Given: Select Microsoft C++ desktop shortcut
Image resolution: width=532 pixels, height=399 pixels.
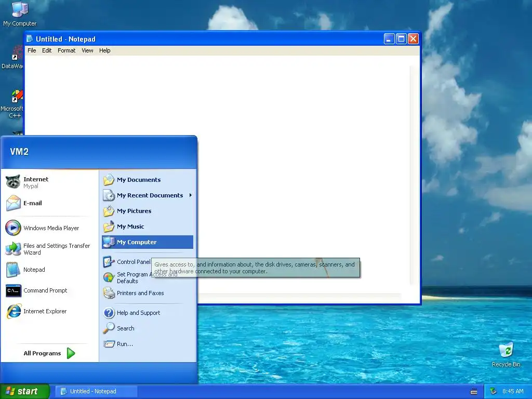Looking at the screenshot, I should [x=12, y=104].
